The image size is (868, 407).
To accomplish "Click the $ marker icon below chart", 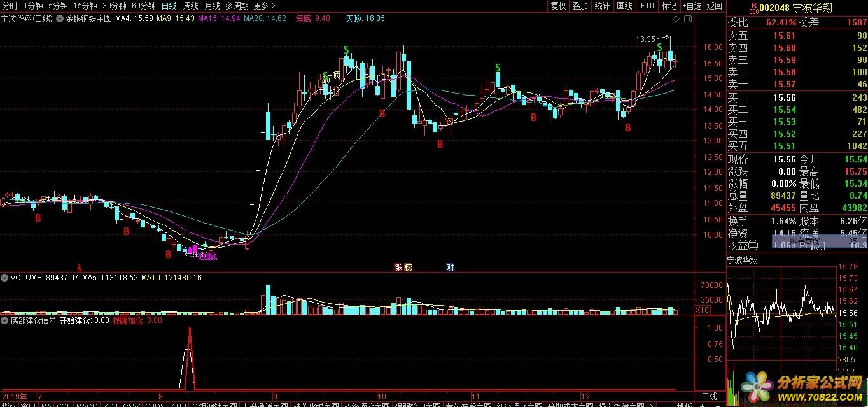I will [x=79, y=268].
